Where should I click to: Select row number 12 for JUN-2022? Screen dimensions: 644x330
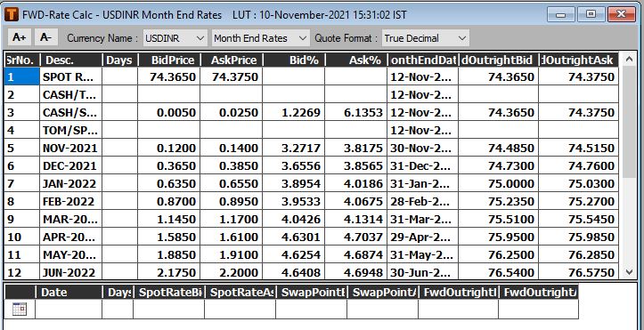click(x=21, y=272)
